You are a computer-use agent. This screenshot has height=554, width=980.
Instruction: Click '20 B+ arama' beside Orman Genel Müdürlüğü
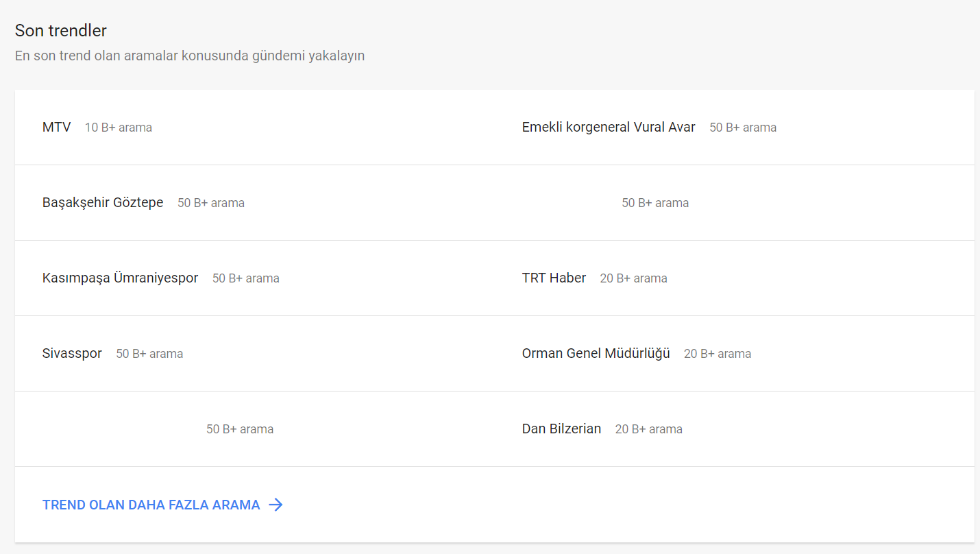(x=718, y=354)
